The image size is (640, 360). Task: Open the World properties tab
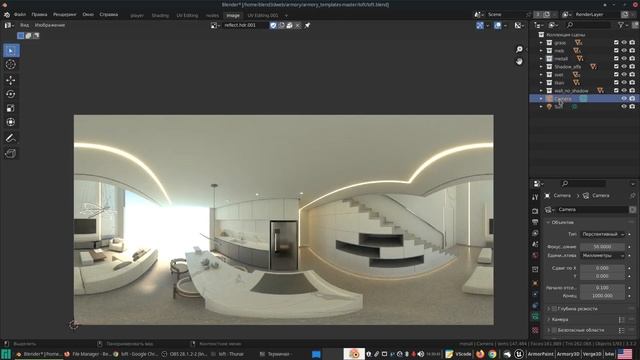[x=535, y=255]
